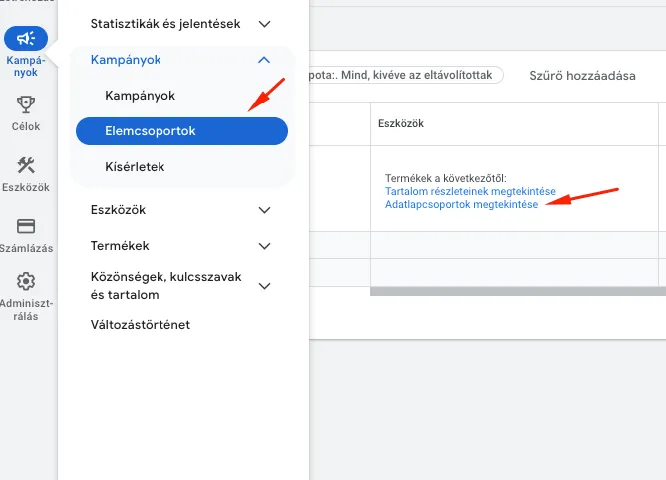Click the Számlázás credit card icon
The width and height of the screenshot is (666, 480).
[x=26, y=226]
